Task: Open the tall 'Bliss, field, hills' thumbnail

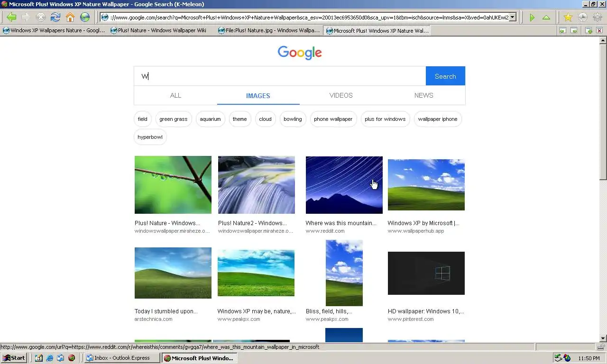Action: point(344,273)
